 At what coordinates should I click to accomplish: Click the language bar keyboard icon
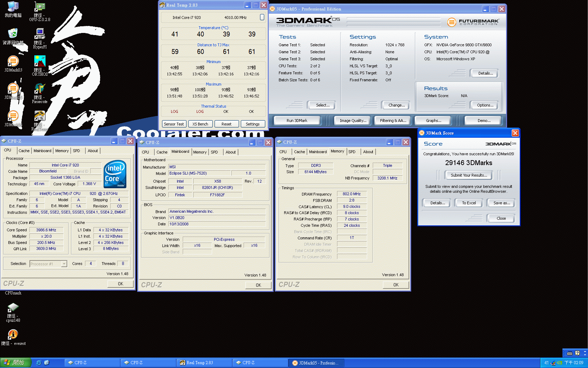pyautogui.click(x=570, y=353)
